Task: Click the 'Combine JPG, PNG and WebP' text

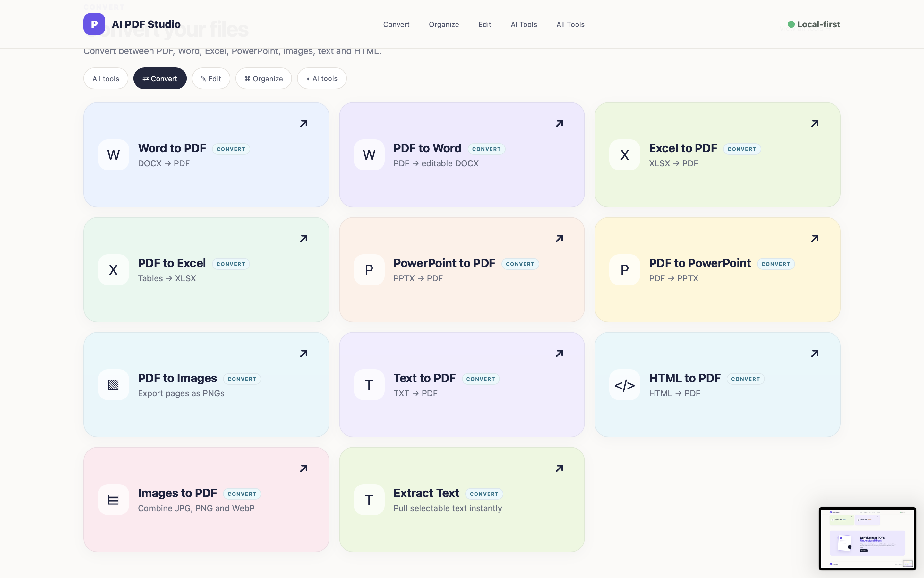Action: coord(196,508)
